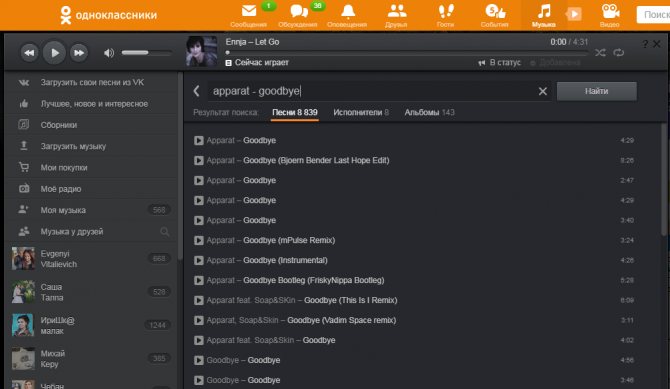Switch to the Песни tab
The width and height of the screenshot is (670, 389).
[295, 112]
